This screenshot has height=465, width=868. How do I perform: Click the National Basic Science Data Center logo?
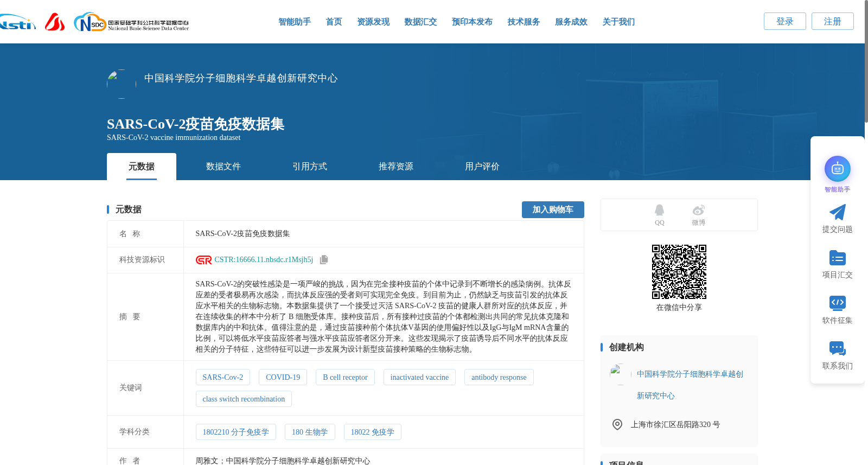pyautogui.click(x=131, y=22)
